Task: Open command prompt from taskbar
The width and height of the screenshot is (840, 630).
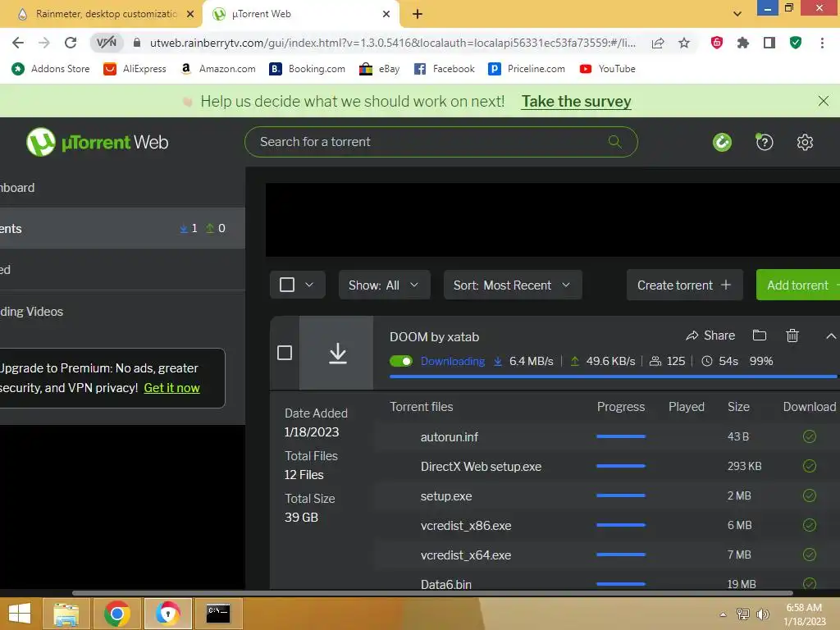Action: click(218, 614)
